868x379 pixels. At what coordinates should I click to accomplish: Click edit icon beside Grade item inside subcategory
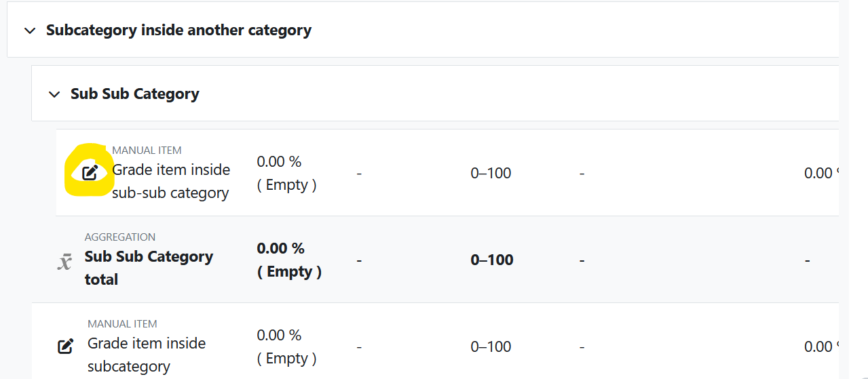coord(65,346)
